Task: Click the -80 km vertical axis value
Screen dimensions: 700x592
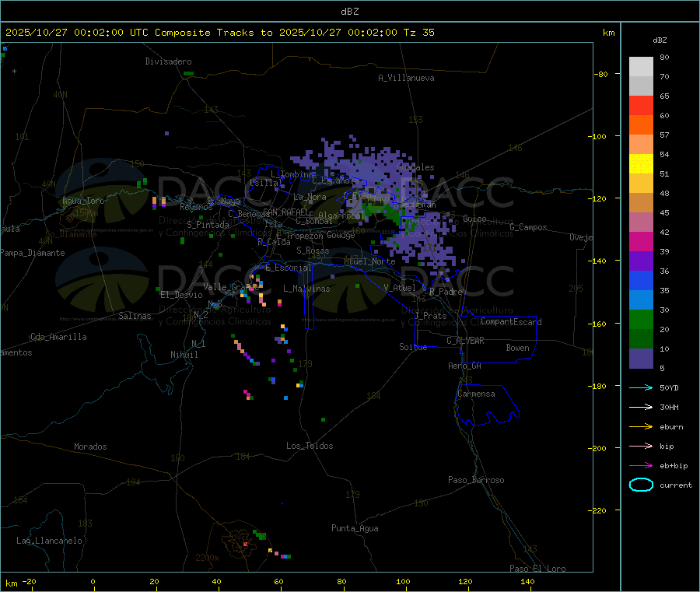Action: tap(600, 74)
